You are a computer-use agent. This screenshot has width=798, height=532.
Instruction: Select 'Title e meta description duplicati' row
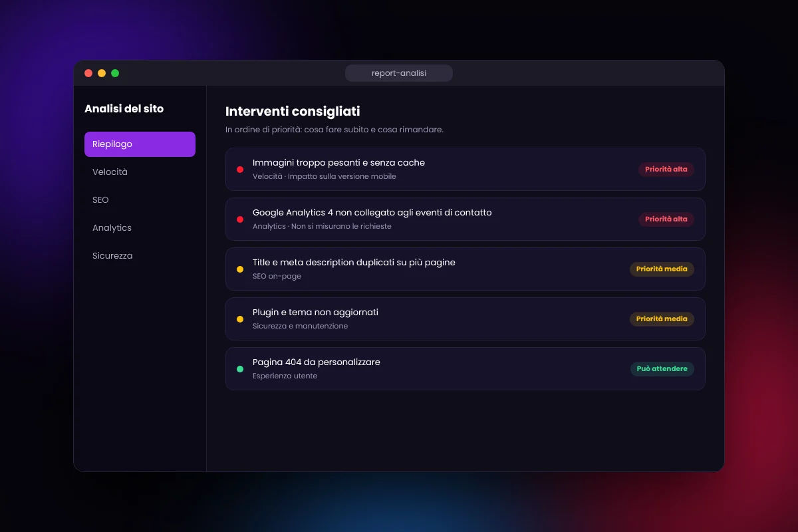(x=465, y=269)
